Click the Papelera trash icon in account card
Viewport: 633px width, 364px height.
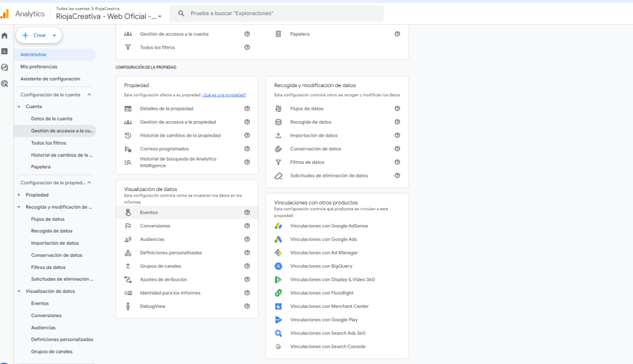tap(278, 34)
